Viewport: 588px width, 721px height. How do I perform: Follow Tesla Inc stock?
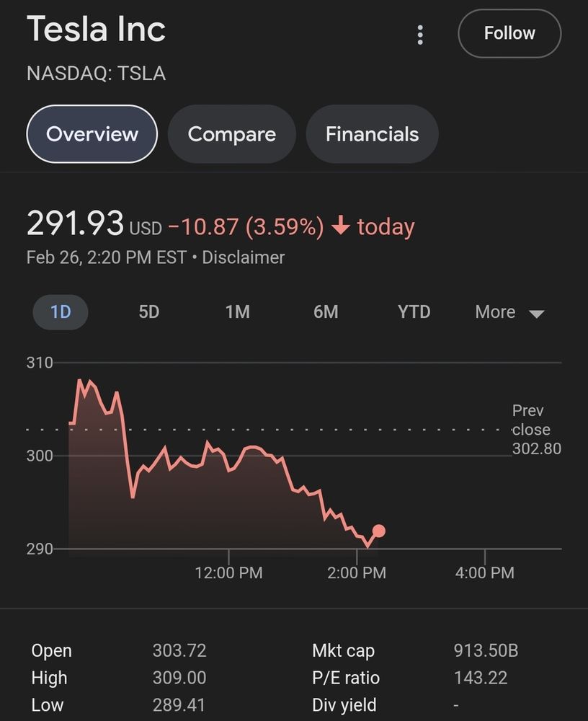(509, 33)
